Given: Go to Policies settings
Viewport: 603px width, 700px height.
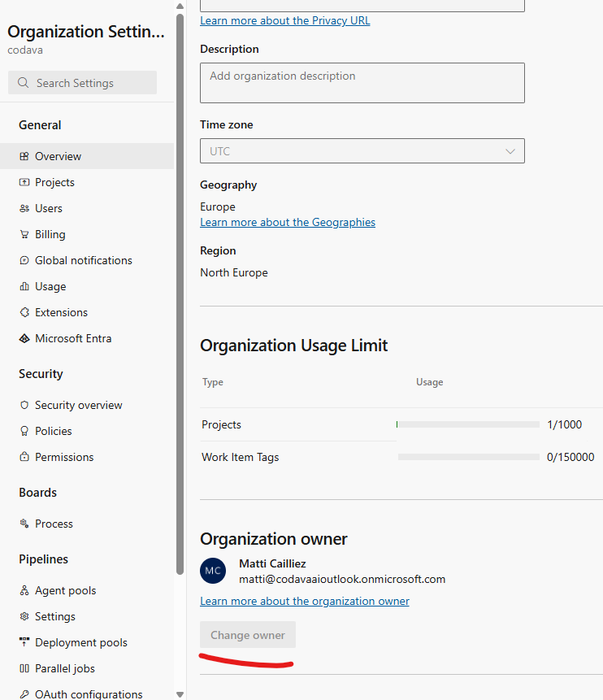Looking at the screenshot, I should [x=87, y=431].
